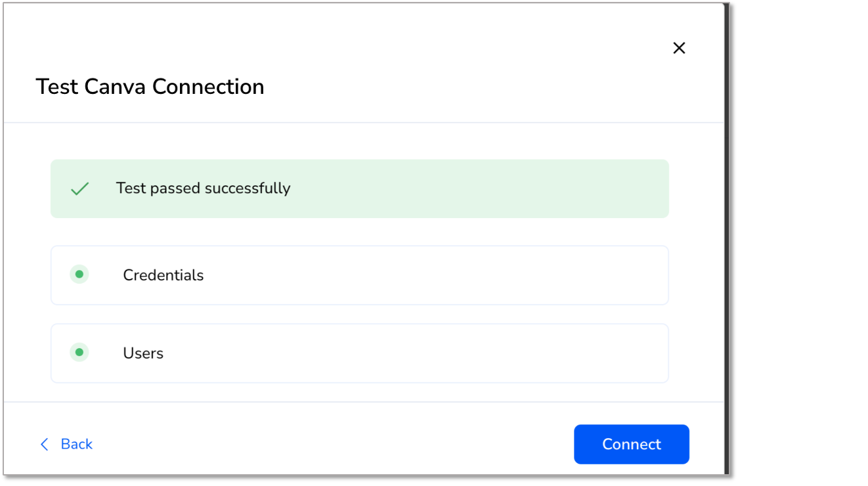Click the 'Test Canva Connection' dialog title
868x486 pixels.
click(x=150, y=87)
